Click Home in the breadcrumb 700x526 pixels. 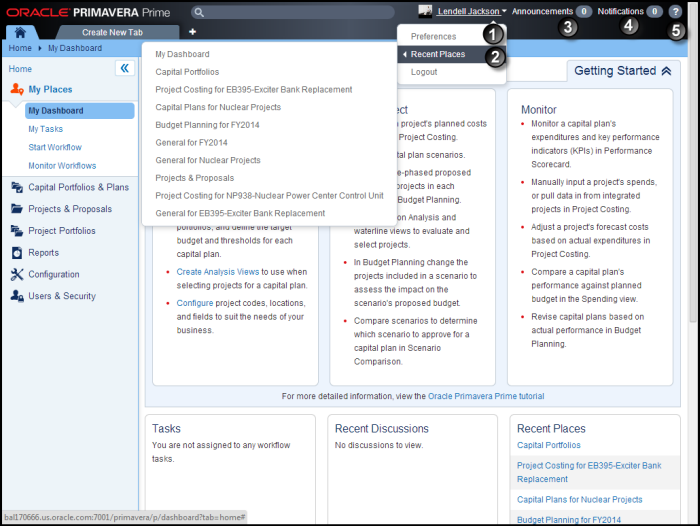pyautogui.click(x=20, y=48)
